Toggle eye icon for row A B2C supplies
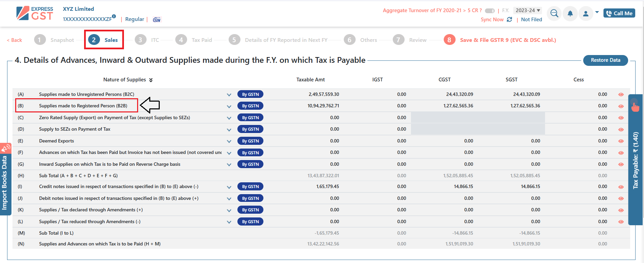This screenshot has height=263, width=644. coord(621,95)
